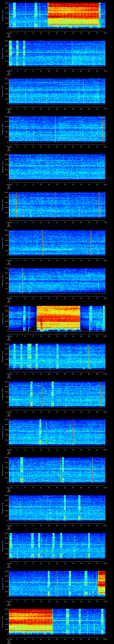Click the '7:00' end time label

click(105, 223)
